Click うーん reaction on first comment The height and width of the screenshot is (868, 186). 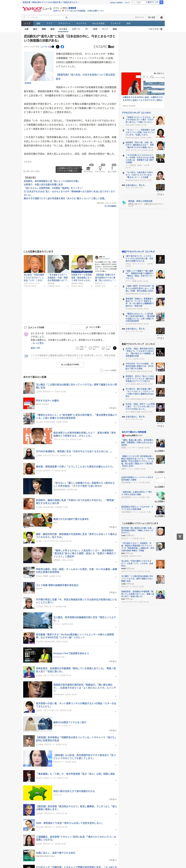(x=106, y=348)
